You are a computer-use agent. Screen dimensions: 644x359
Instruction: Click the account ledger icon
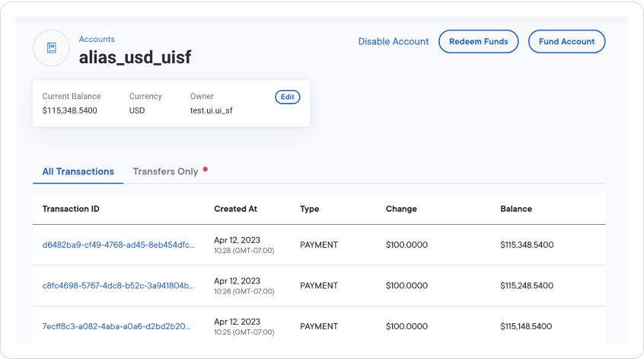51,48
